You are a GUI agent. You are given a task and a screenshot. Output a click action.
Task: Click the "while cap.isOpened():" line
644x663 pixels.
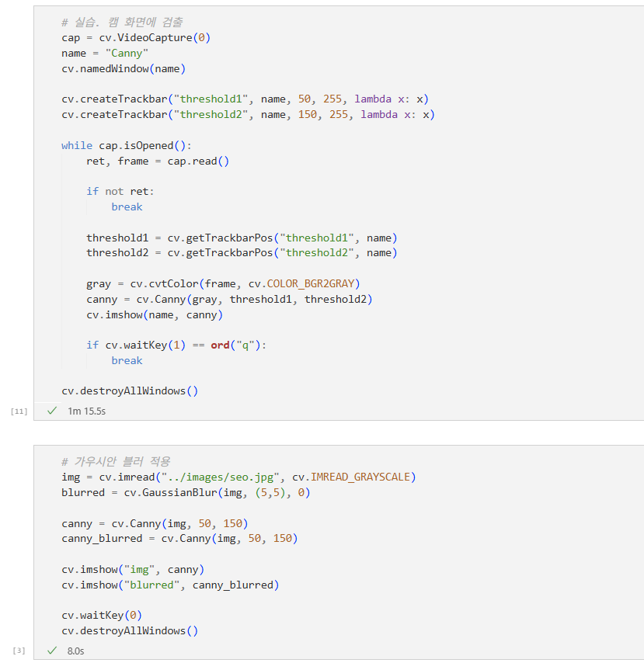[x=127, y=145]
